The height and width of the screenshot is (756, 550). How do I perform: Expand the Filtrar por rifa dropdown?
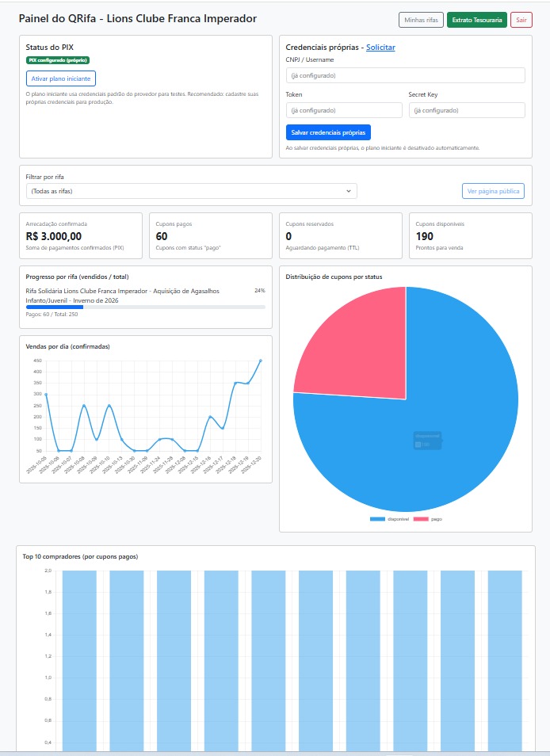(x=191, y=191)
